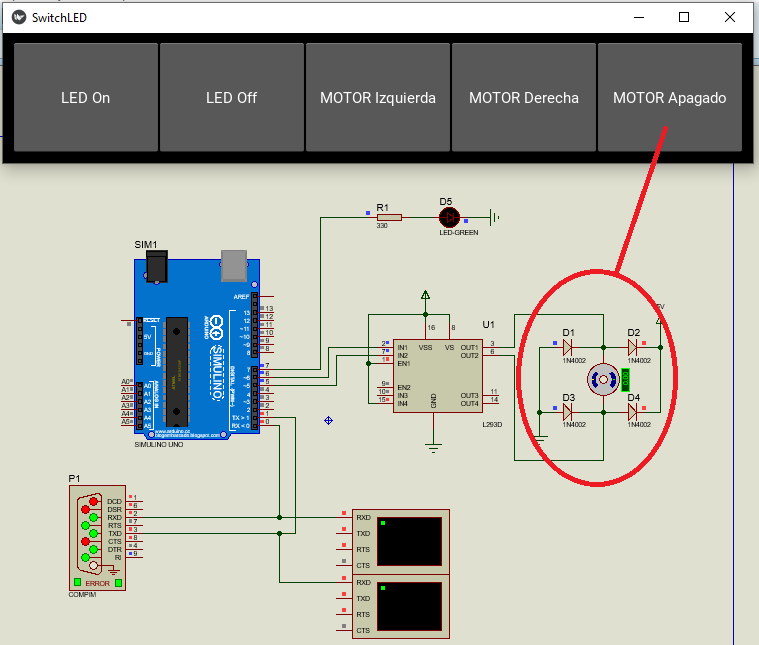Select diode D2 1N4002
This screenshot has height=645, width=759.
click(632, 347)
